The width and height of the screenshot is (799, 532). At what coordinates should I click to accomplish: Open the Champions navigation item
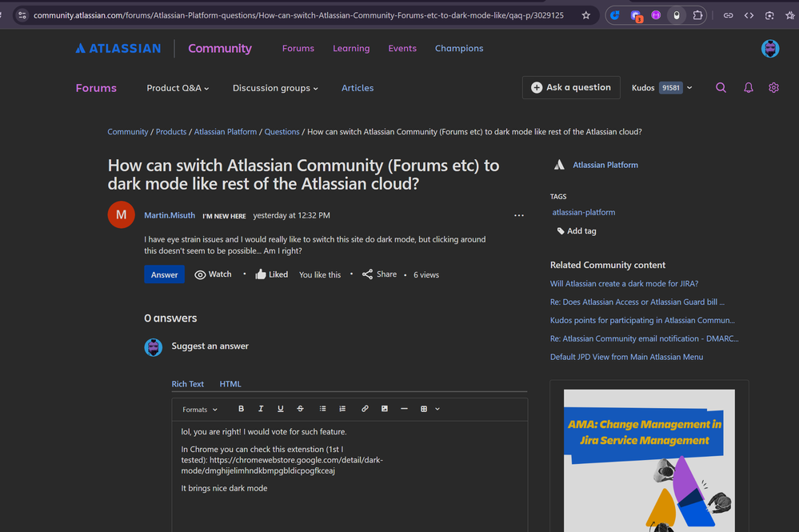tap(458, 49)
